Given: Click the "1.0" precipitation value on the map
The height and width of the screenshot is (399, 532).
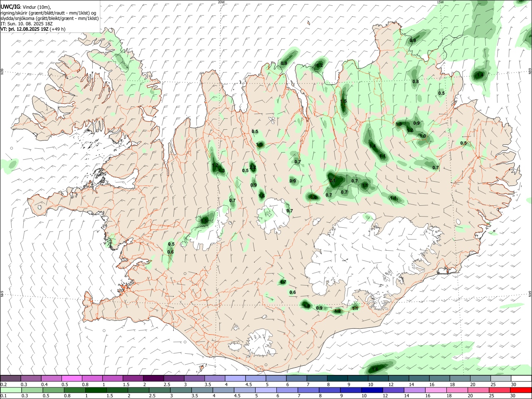Looking at the screenshot, I should pyautogui.click(x=423, y=136).
